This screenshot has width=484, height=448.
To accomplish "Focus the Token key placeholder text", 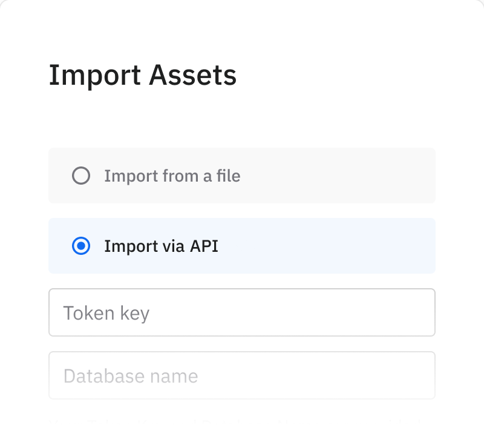I will (106, 313).
